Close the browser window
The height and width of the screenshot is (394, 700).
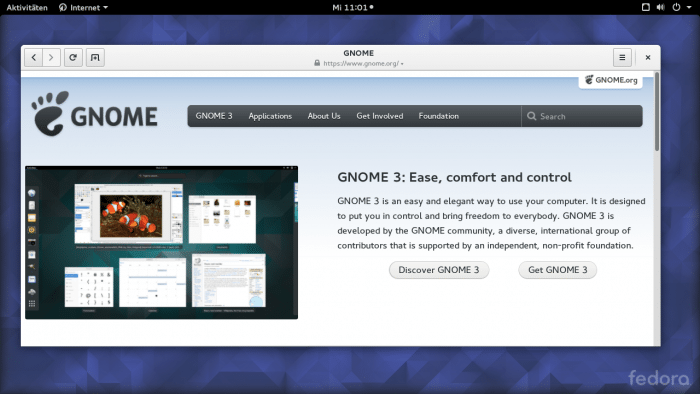(x=648, y=58)
